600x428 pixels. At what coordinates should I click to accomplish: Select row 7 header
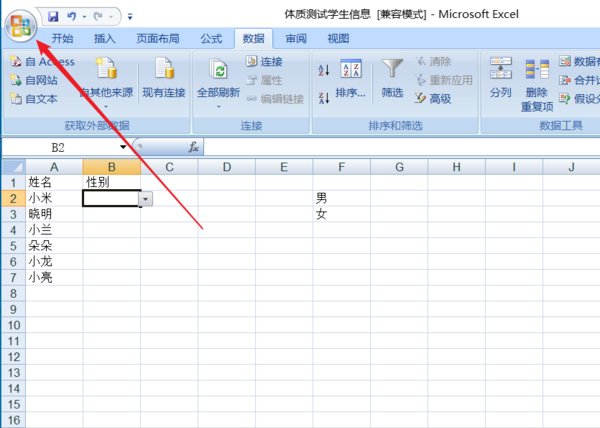pyautogui.click(x=13, y=278)
